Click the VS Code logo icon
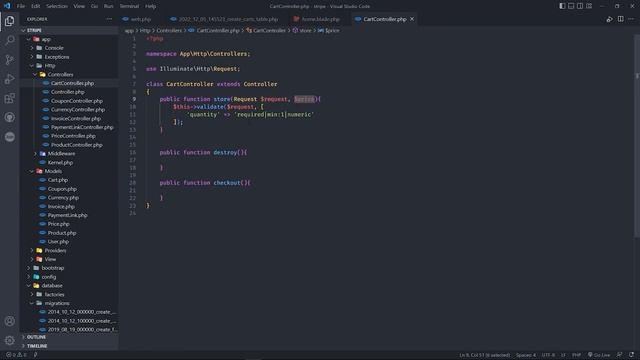640x360 pixels. 7,6
